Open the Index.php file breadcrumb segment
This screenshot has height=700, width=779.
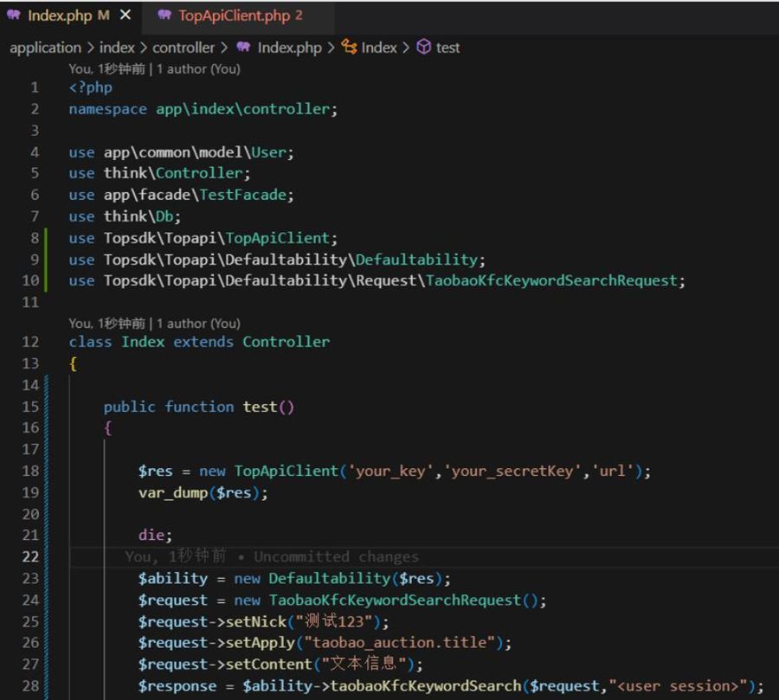[289, 48]
